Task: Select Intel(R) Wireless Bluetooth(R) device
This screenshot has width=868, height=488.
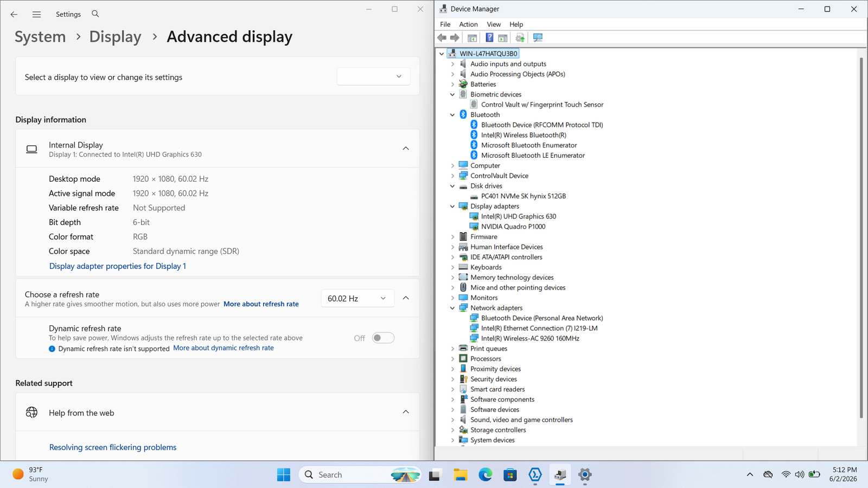Action: (x=524, y=135)
